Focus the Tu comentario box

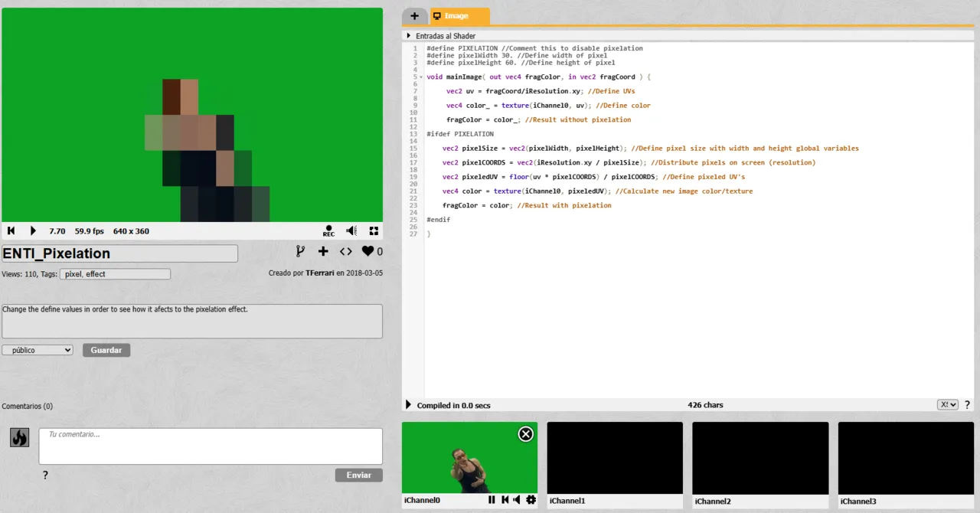click(211, 446)
